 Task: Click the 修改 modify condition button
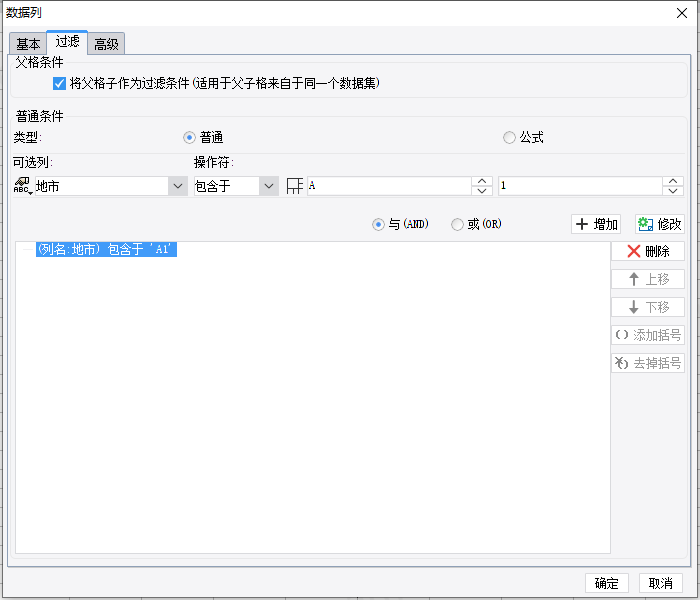(660, 224)
